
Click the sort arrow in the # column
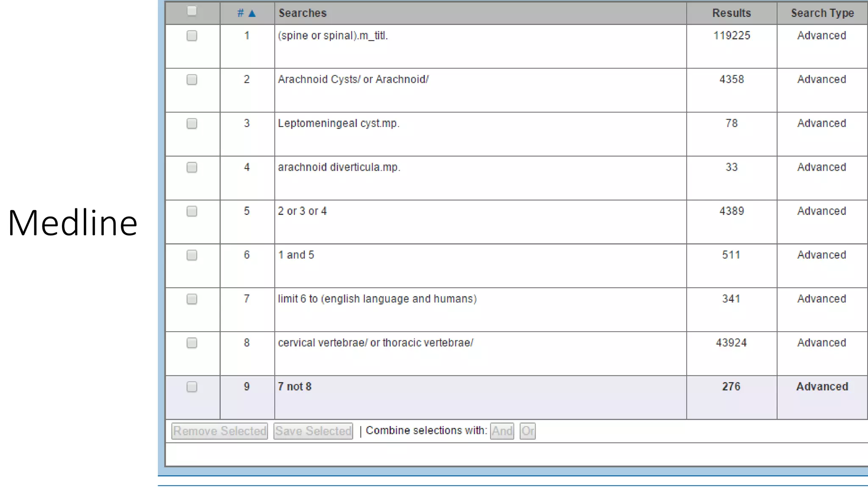point(252,14)
